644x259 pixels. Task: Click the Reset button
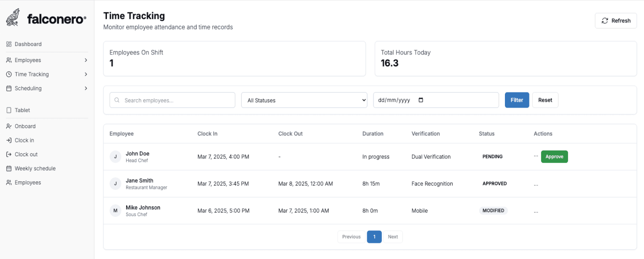(545, 100)
